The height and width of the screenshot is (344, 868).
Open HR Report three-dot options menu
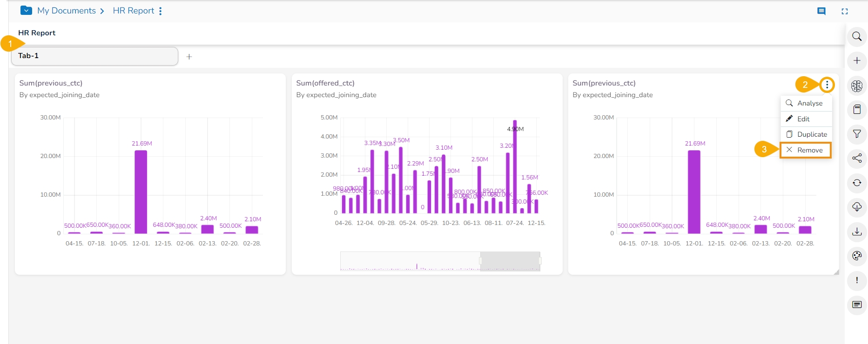pyautogui.click(x=161, y=11)
